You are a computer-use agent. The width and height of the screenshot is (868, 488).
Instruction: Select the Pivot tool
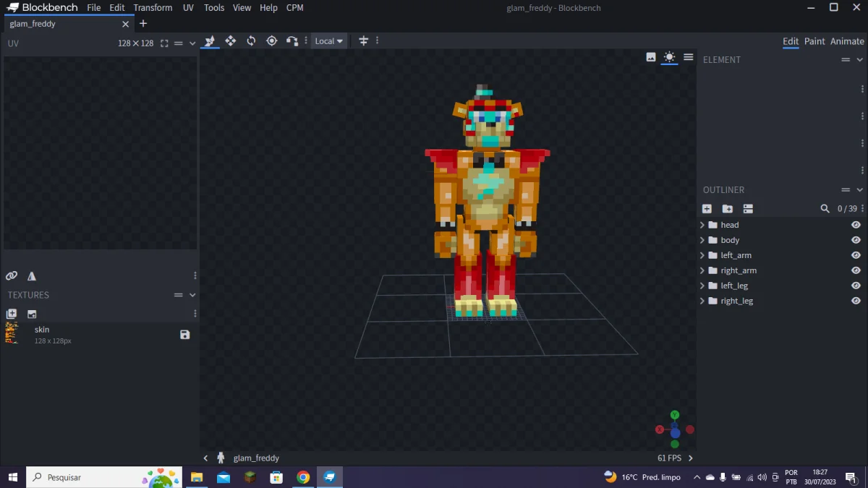coord(272,41)
